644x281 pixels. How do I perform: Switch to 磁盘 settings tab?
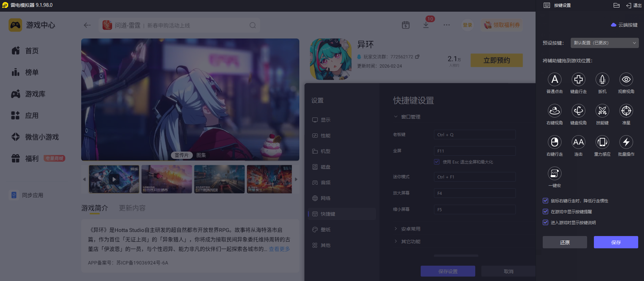321,167
